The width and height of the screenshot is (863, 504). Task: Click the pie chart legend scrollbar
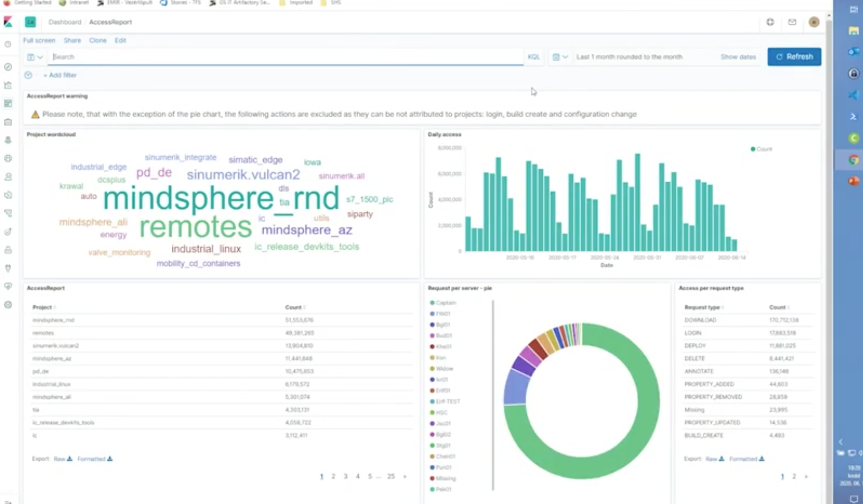click(x=493, y=395)
